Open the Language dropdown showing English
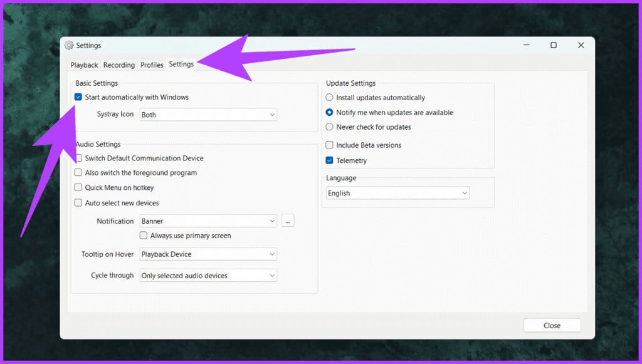642x364 pixels. coord(397,193)
